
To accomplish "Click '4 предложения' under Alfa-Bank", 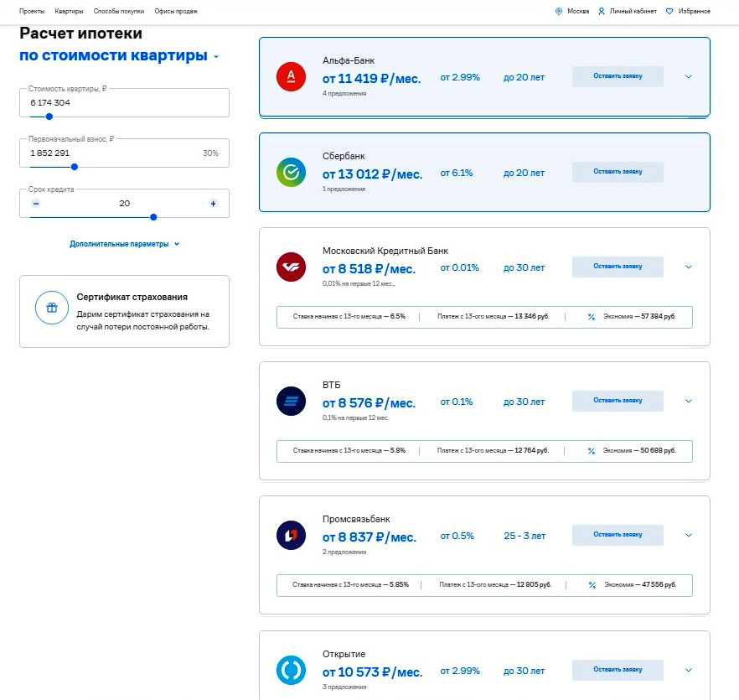I will [344, 93].
